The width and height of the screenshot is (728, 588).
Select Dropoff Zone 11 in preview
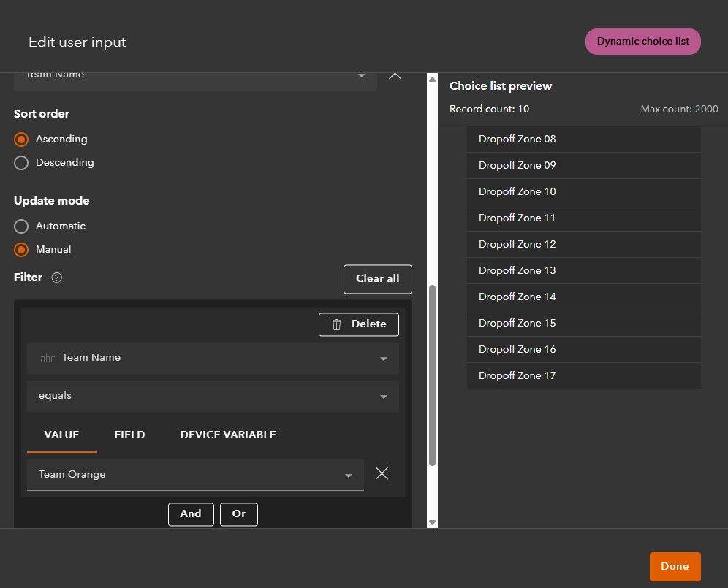583,218
